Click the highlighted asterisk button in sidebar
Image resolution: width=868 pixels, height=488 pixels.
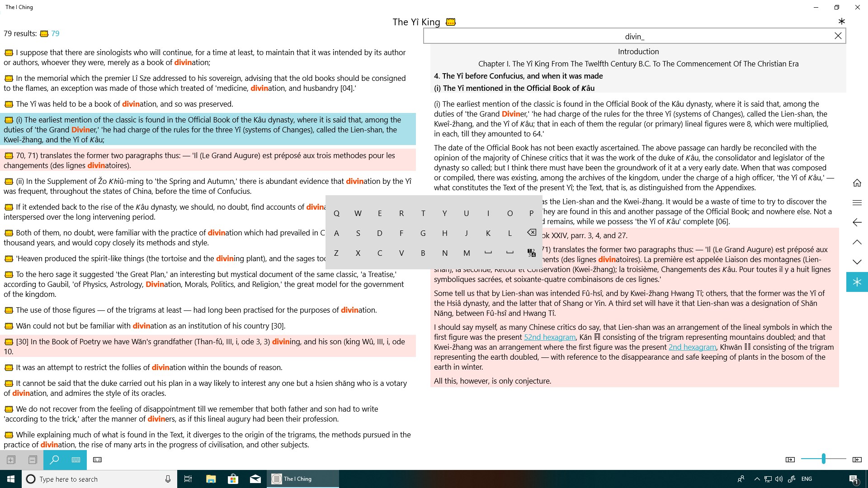pos(857,282)
